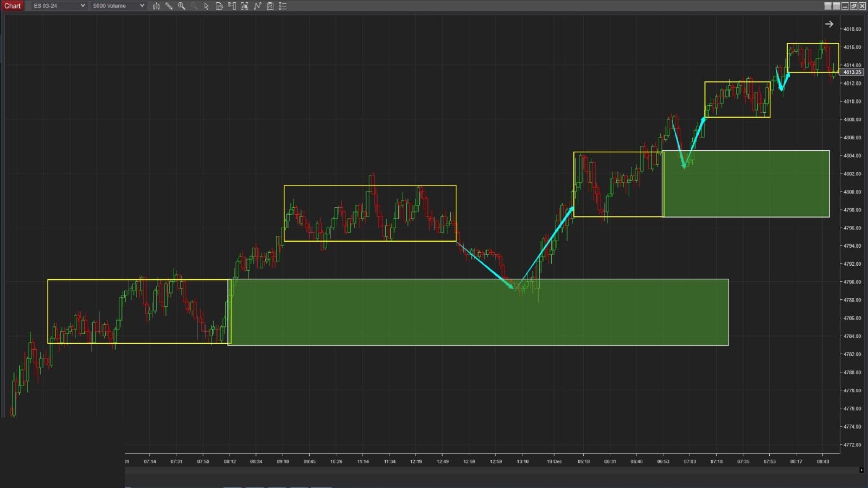Click the 4802.00 price axis label
868x488 pixels.
[852, 174]
